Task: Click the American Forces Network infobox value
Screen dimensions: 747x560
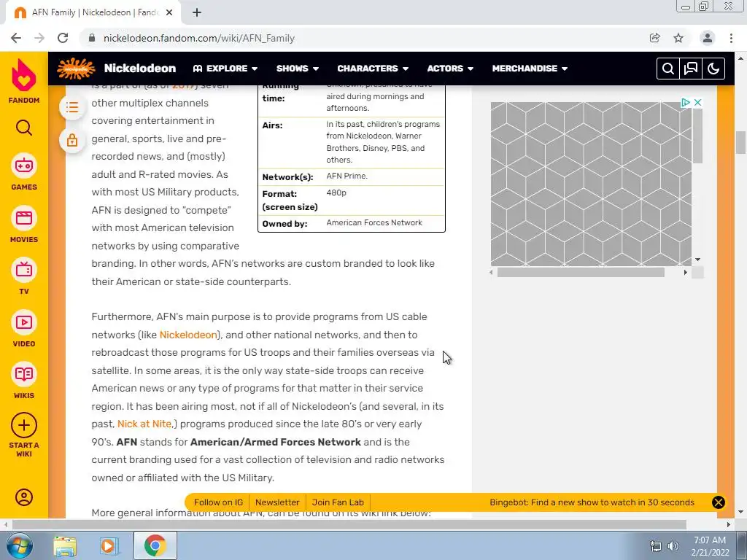Action: click(374, 222)
